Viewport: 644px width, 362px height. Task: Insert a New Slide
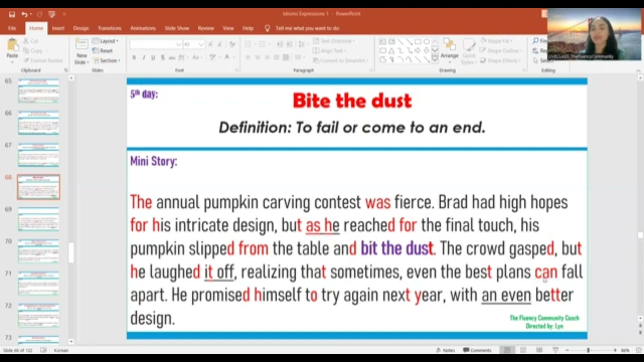coord(81,51)
